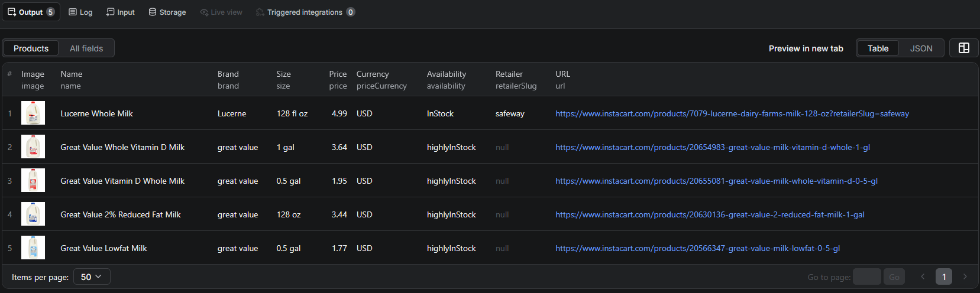This screenshot has width=980, height=293.
Task: Click the 4.99 price cell
Action: coord(339,113)
